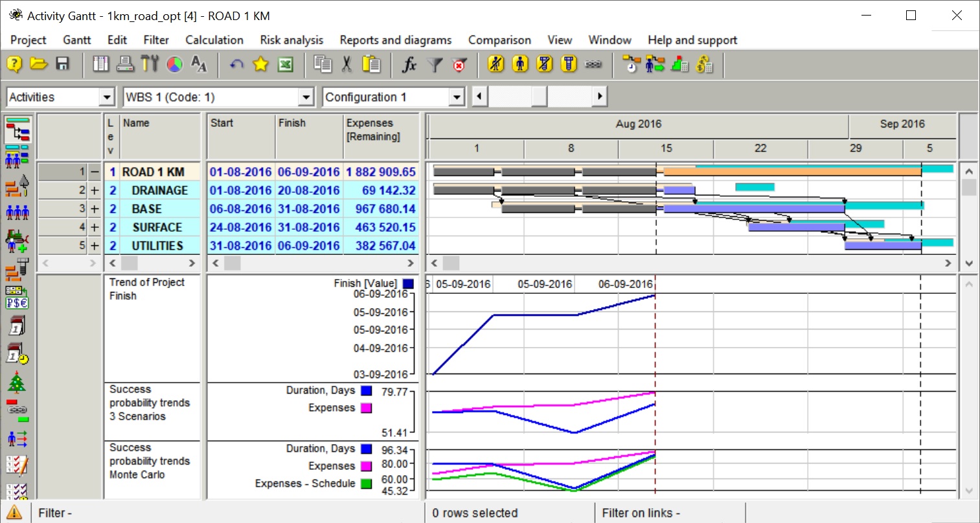This screenshot has height=523, width=980.
Task: Click the Undo arrow icon
Action: [236, 64]
